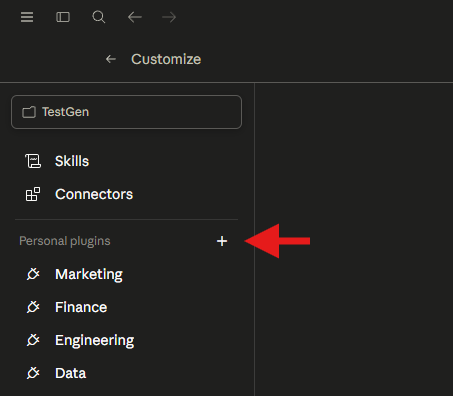This screenshot has width=453, height=396.
Task: Click the folder icon in TestGen box
Action: pos(29,112)
